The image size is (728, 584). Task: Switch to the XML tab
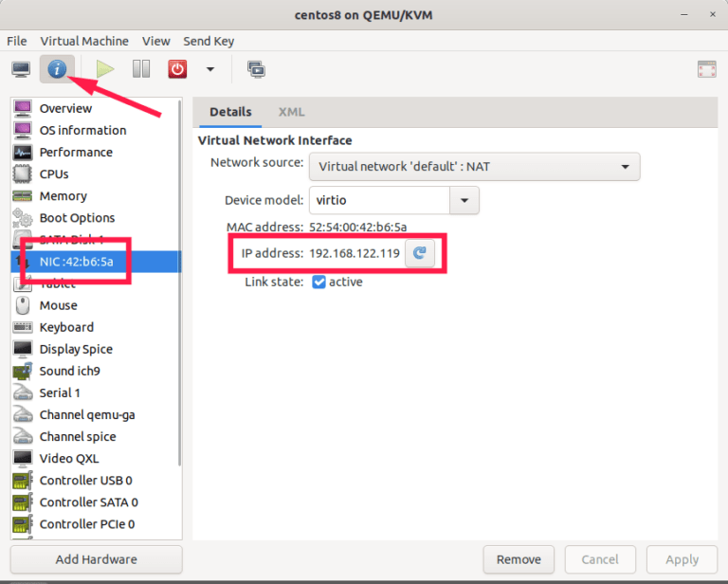[291, 112]
